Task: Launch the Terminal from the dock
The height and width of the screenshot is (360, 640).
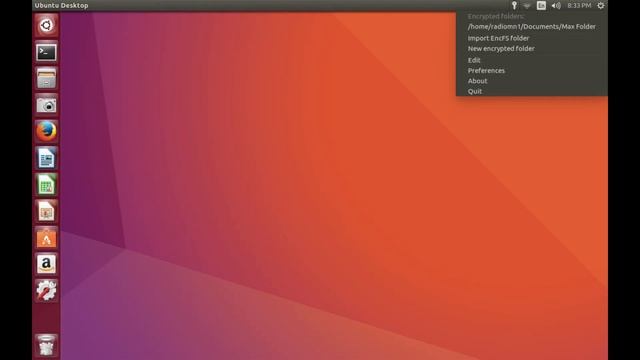Action: 46,52
